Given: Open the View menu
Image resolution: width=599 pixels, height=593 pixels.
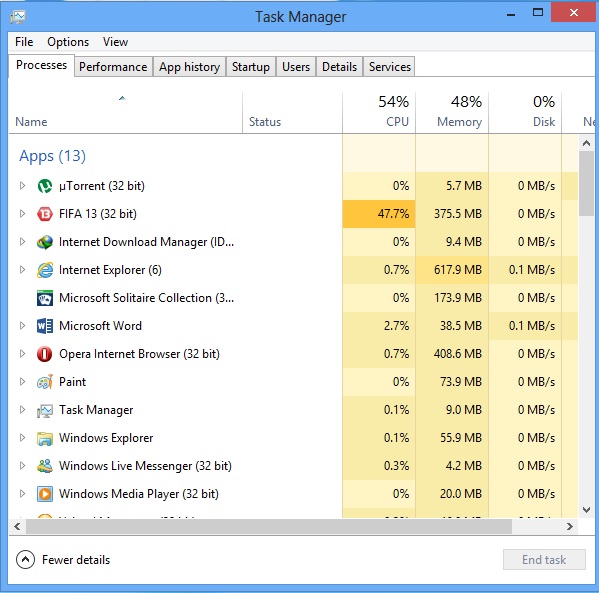Looking at the screenshot, I should [115, 42].
